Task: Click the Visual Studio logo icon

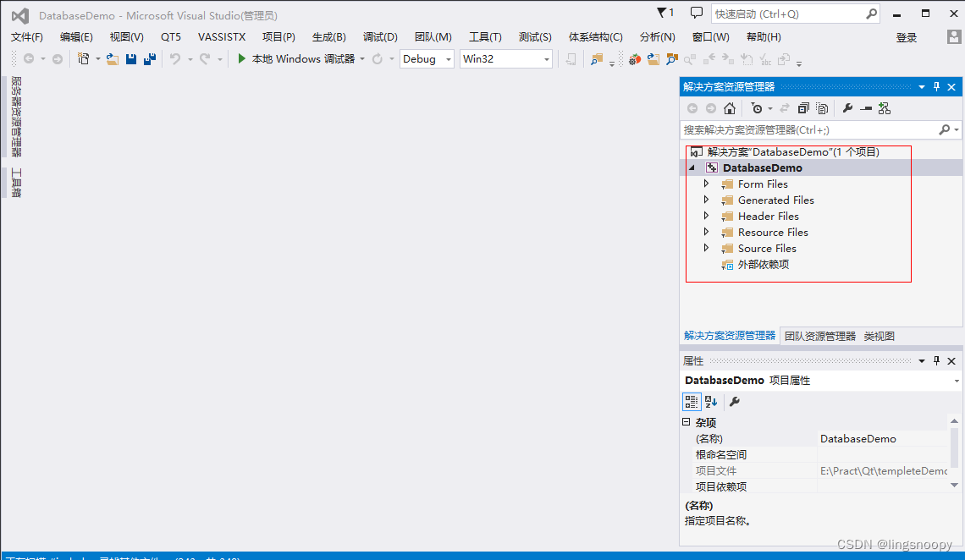Action: (20, 15)
